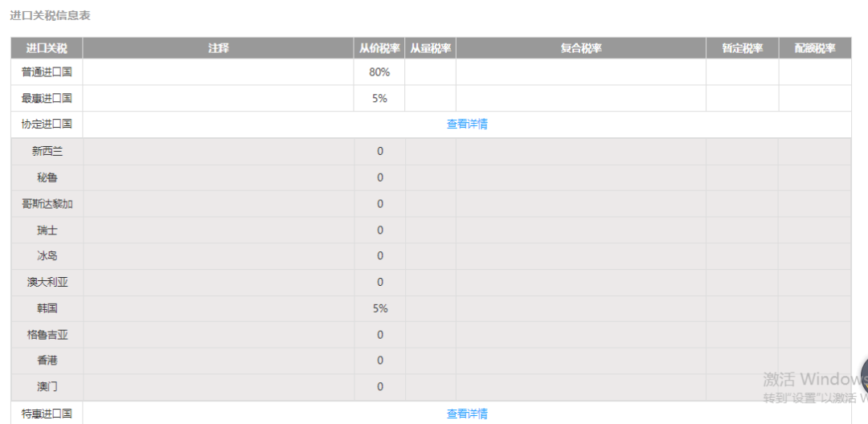The width and height of the screenshot is (868, 424).
Task: Select the 最惠进口国 row label
Action: point(47,98)
